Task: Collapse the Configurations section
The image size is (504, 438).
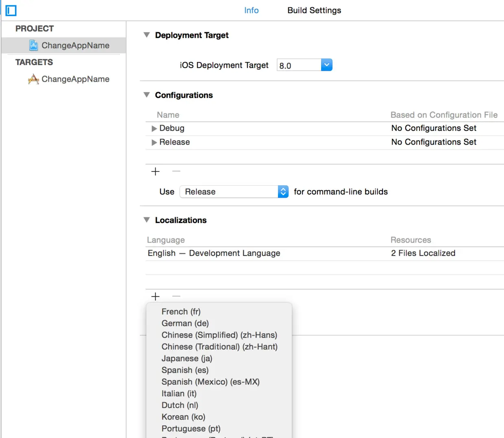Action: [x=147, y=95]
